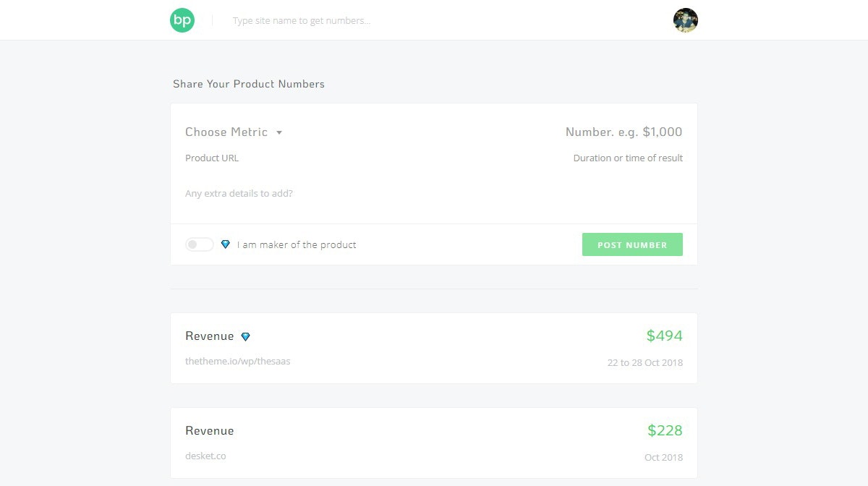Click the diamond icon beside the maker toggle
This screenshot has width=868, height=486.
tap(225, 244)
